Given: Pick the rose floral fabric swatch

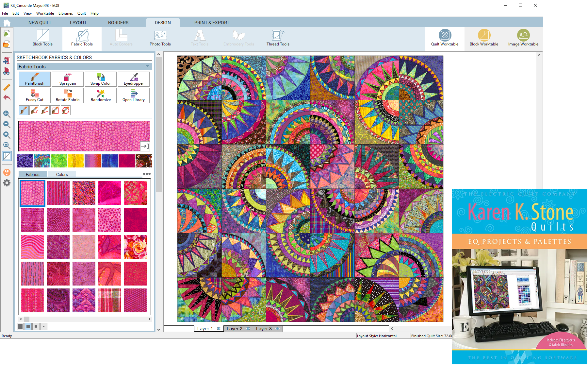Looking at the screenshot, I should pos(136,247).
